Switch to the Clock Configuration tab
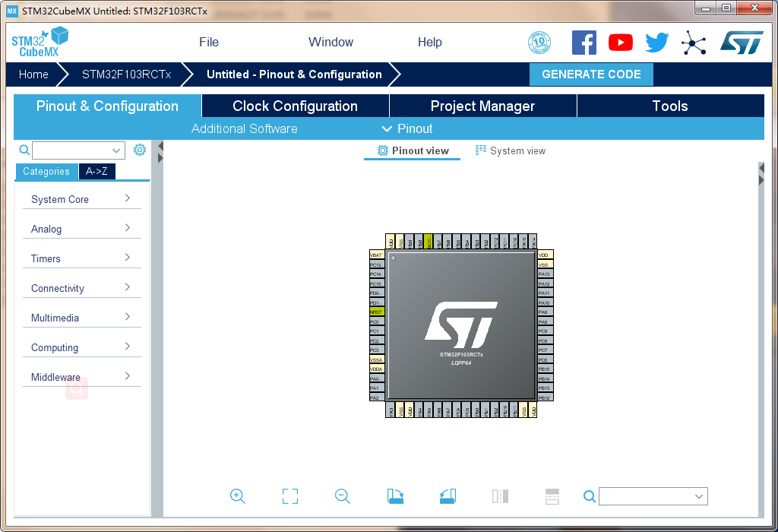The image size is (778, 532). point(294,106)
